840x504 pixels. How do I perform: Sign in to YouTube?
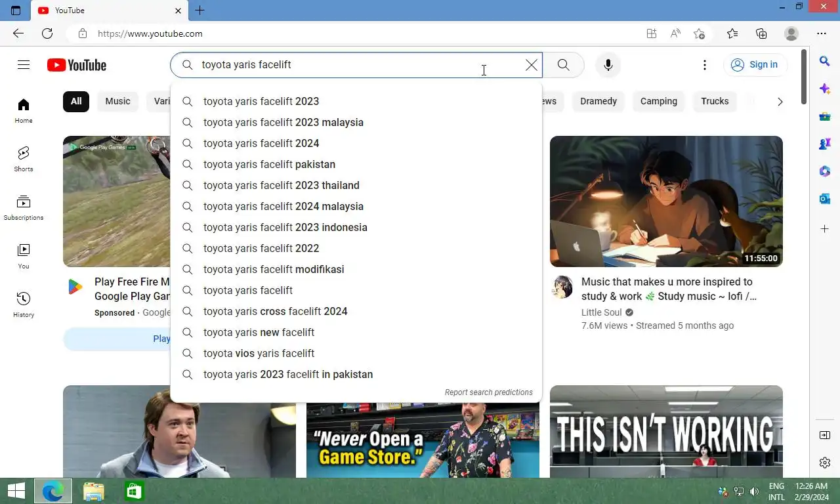point(755,64)
